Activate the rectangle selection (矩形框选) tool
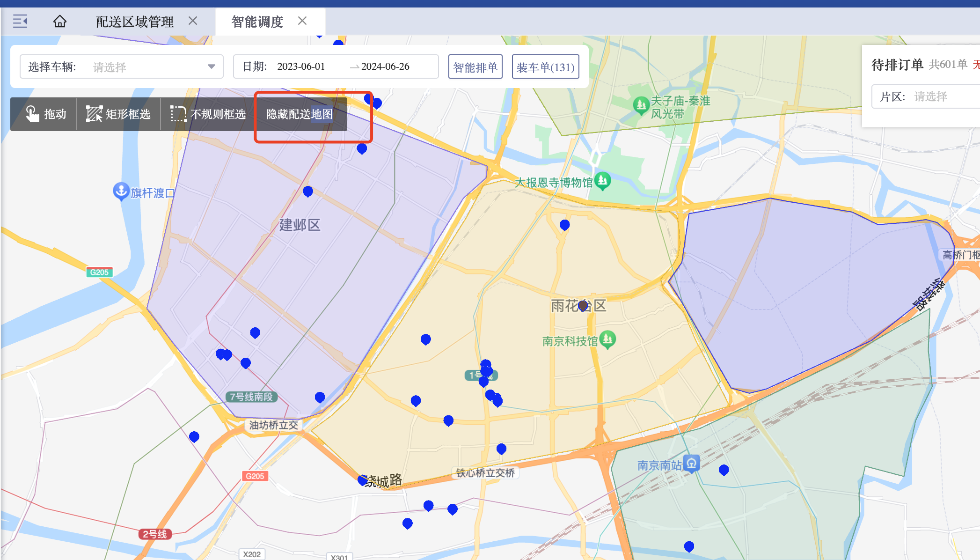 118,114
